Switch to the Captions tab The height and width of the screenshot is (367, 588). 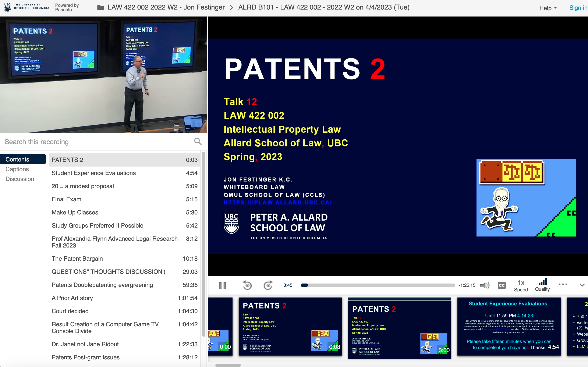(x=17, y=169)
